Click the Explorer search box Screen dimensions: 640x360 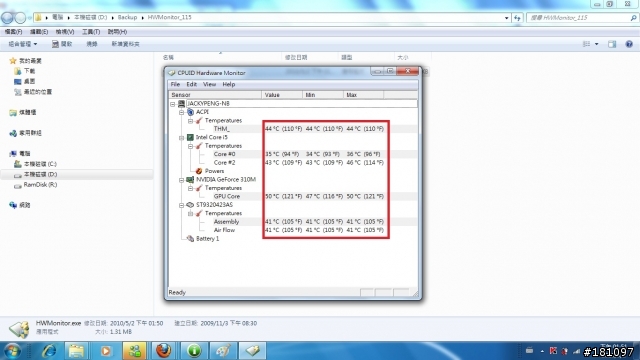[x=582, y=18]
